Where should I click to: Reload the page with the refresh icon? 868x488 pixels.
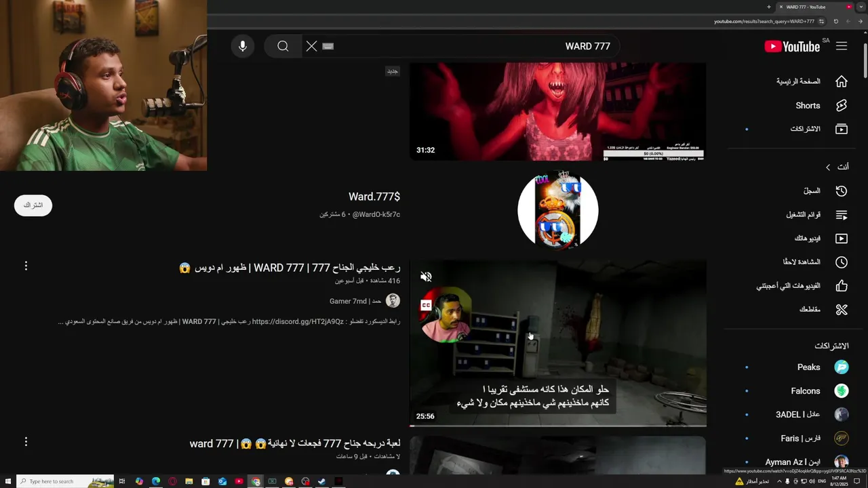tap(836, 22)
